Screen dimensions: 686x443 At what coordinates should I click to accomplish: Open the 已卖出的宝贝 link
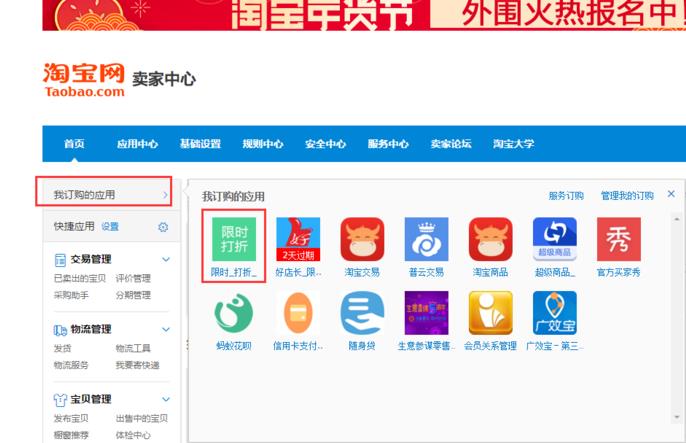[80, 278]
